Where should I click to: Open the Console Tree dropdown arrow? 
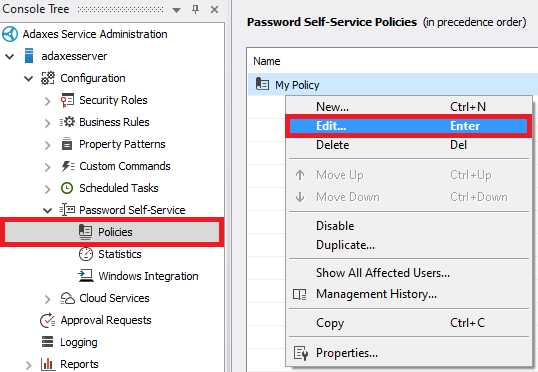176,10
